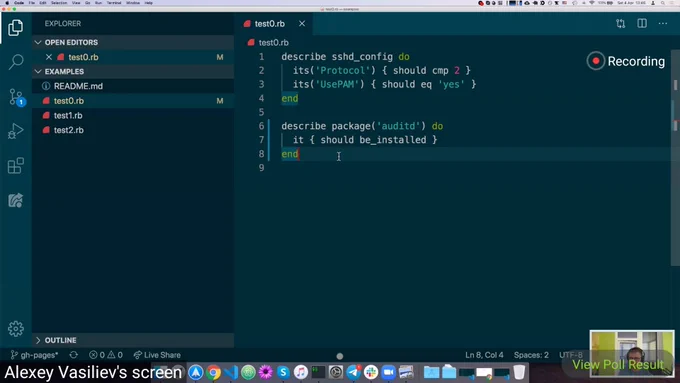The image size is (680, 383).
Task: Open Google Chrome from the dock
Action: (x=213, y=372)
